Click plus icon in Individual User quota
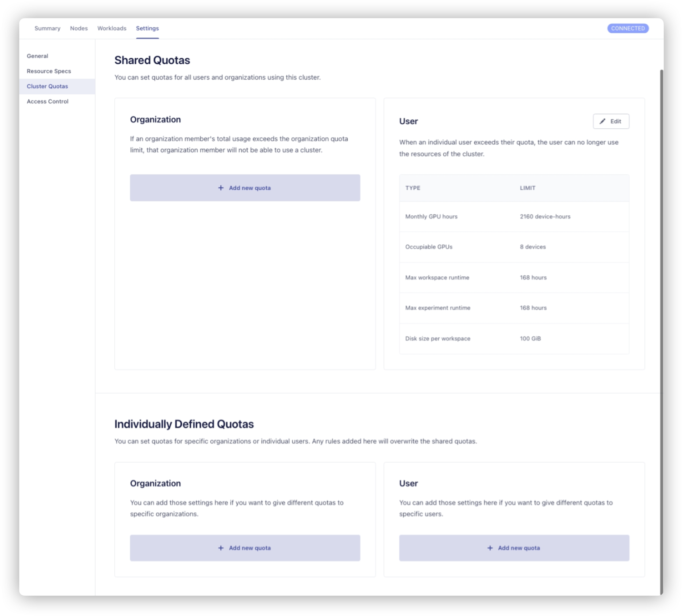Screen dimensions: 683x616 [490, 548]
